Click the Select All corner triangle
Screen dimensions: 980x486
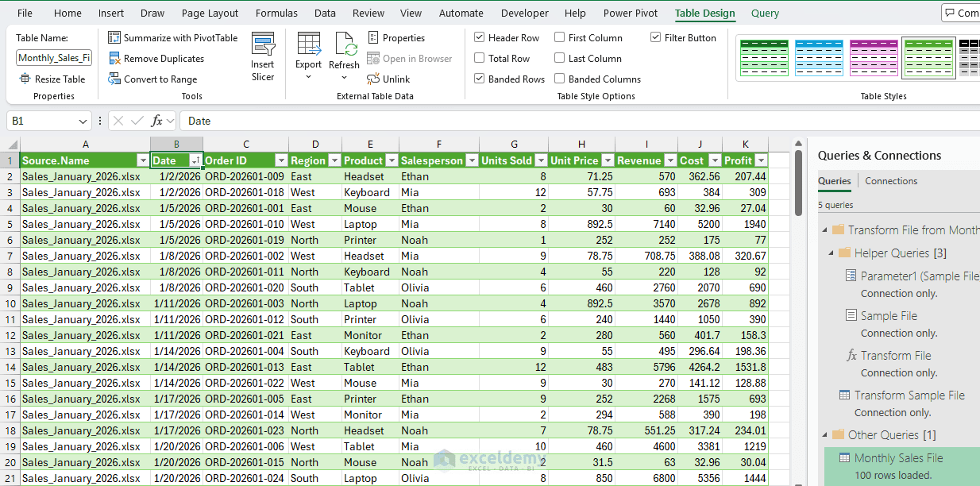click(x=12, y=145)
